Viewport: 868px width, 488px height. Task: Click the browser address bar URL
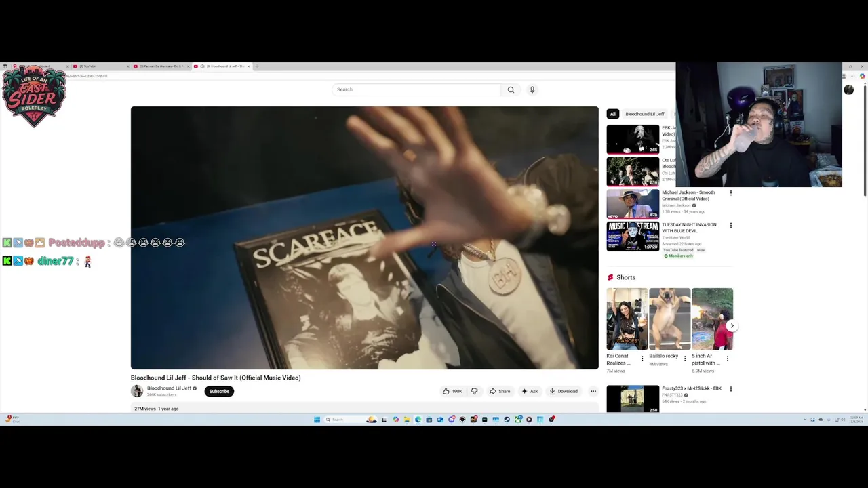(x=87, y=76)
